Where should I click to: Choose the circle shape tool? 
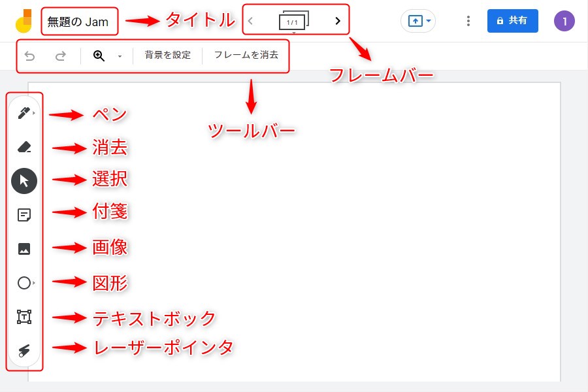point(24,283)
